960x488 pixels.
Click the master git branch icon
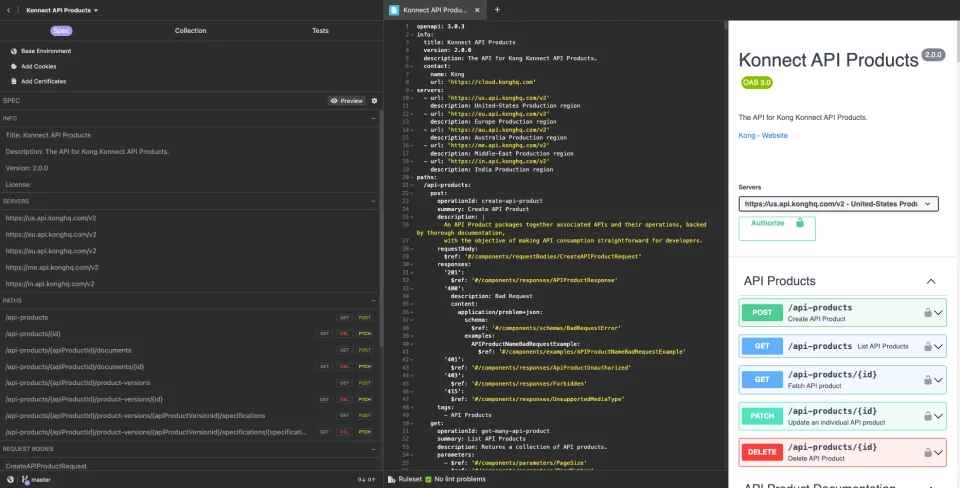coord(25,480)
